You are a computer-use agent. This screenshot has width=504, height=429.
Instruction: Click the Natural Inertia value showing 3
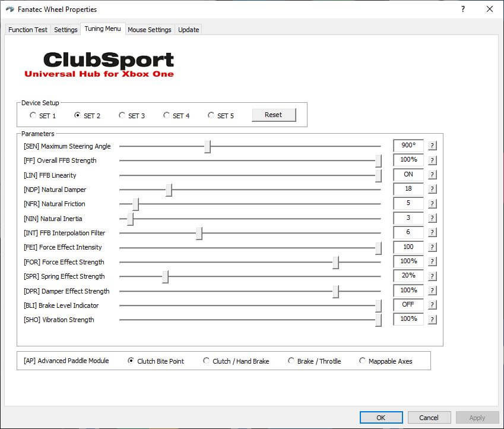click(x=408, y=218)
